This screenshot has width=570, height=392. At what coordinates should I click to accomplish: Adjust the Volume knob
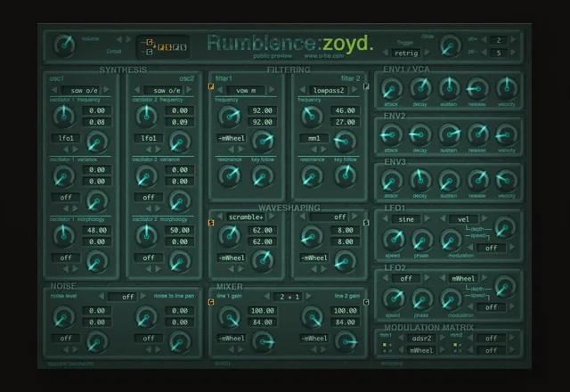point(64,45)
